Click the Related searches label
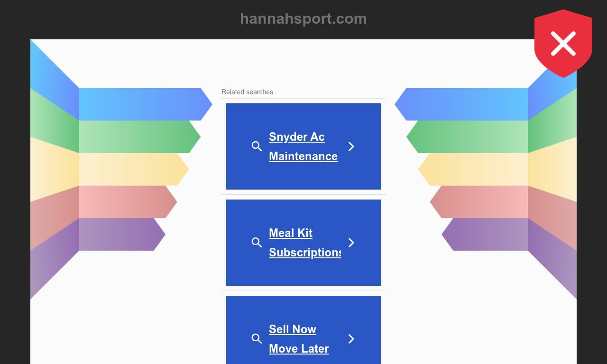This screenshot has height=364, width=607. [247, 92]
